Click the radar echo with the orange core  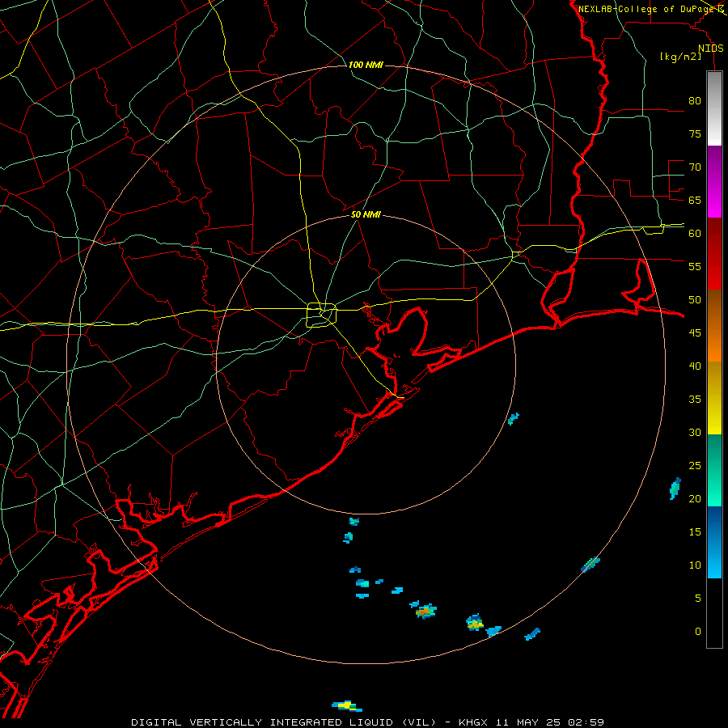pyautogui.click(x=425, y=612)
